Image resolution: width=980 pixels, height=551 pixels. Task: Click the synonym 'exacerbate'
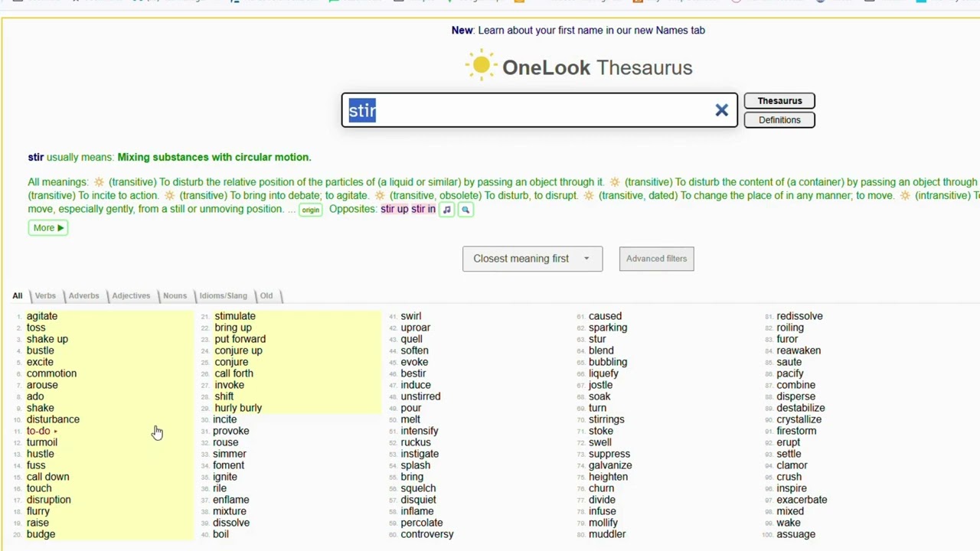point(802,500)
